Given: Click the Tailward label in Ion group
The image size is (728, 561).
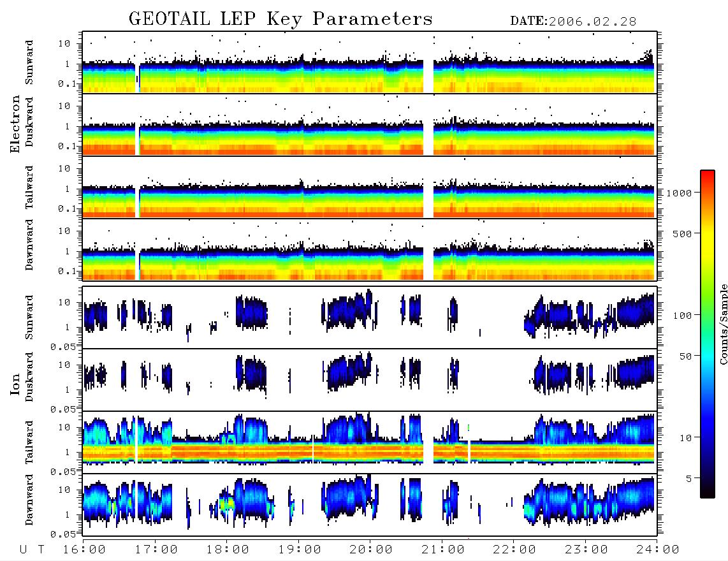Looking at the screenshot, I should click(29, 442).
